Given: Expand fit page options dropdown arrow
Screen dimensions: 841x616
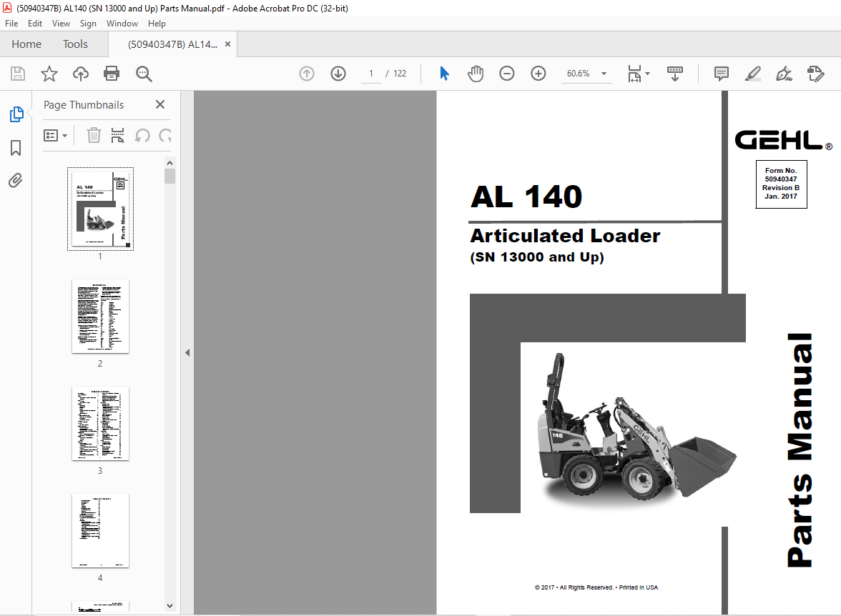Looking at the screenshot, I should coord(647,74).
